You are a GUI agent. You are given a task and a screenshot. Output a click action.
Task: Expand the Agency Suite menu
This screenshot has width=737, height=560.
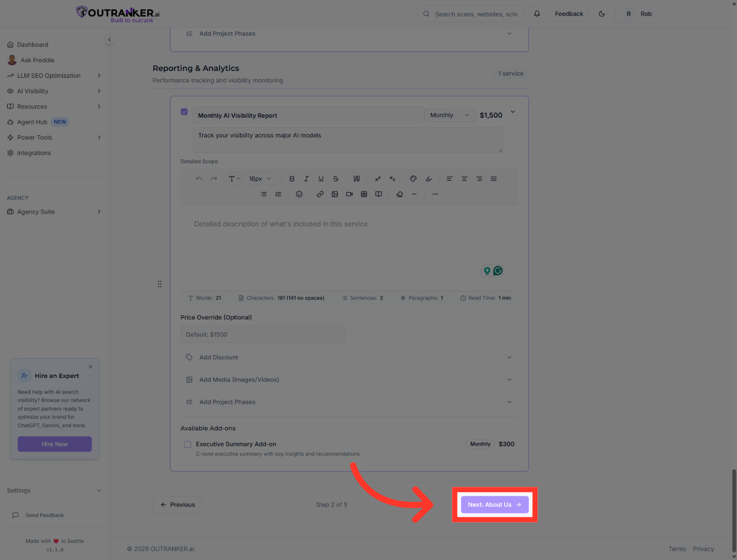[54, 212]
